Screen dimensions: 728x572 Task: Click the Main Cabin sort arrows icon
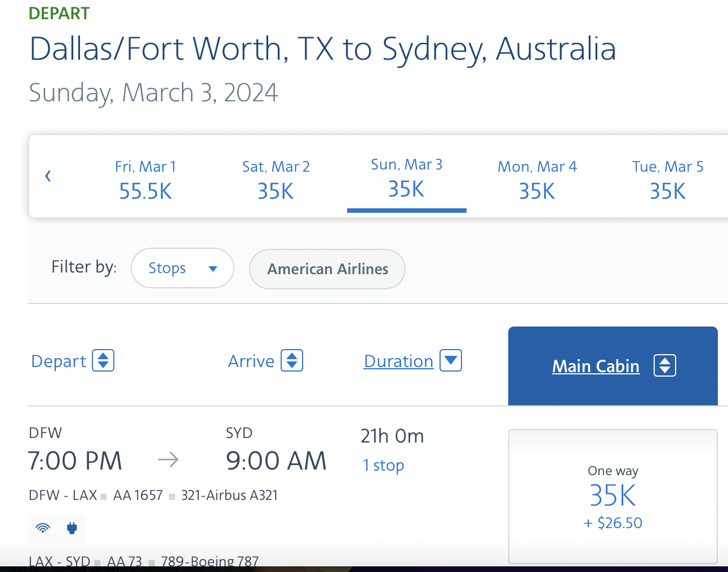click(x=665, y=365)
